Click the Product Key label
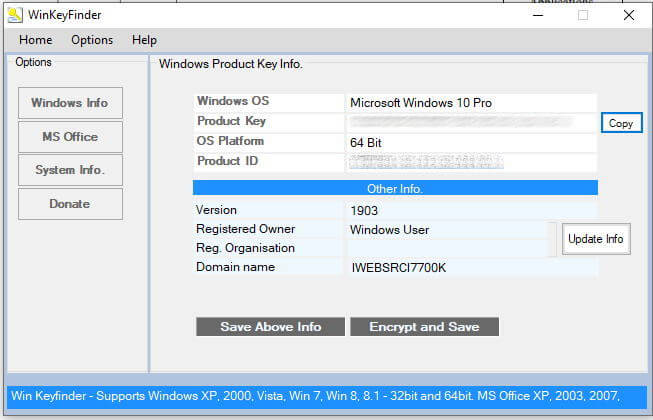 231,121
